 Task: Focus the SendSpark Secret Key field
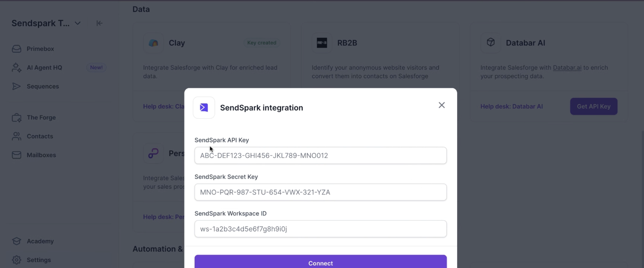coord(320,192)
